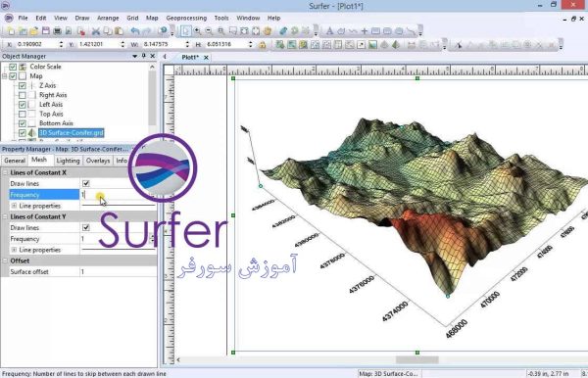Select the Plot1* document tab
588x378 pixels.
click(x=190, y=58)
